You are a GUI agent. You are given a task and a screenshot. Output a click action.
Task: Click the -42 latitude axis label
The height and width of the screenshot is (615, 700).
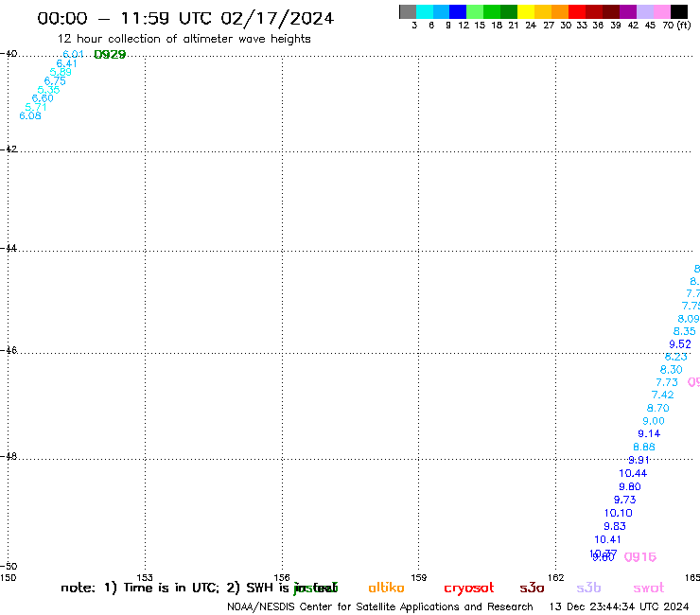(x=9, y=149)
